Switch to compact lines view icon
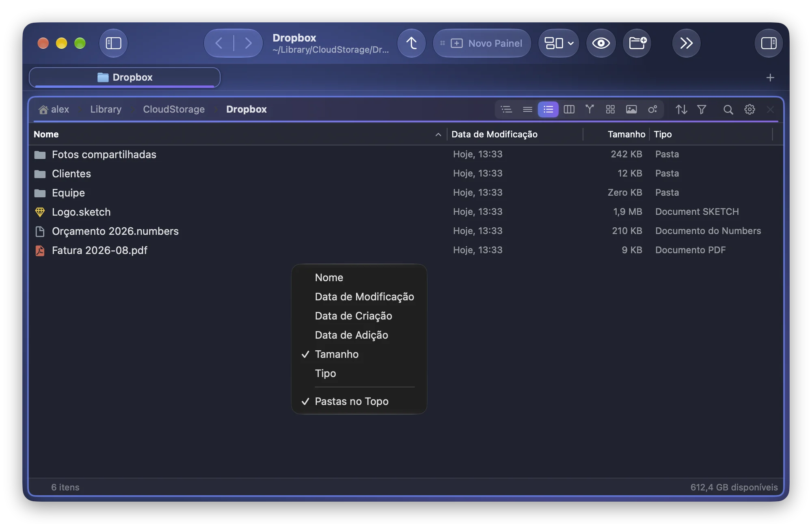The image size is (812, 524). pyautogui.click(x=527, y=109)
